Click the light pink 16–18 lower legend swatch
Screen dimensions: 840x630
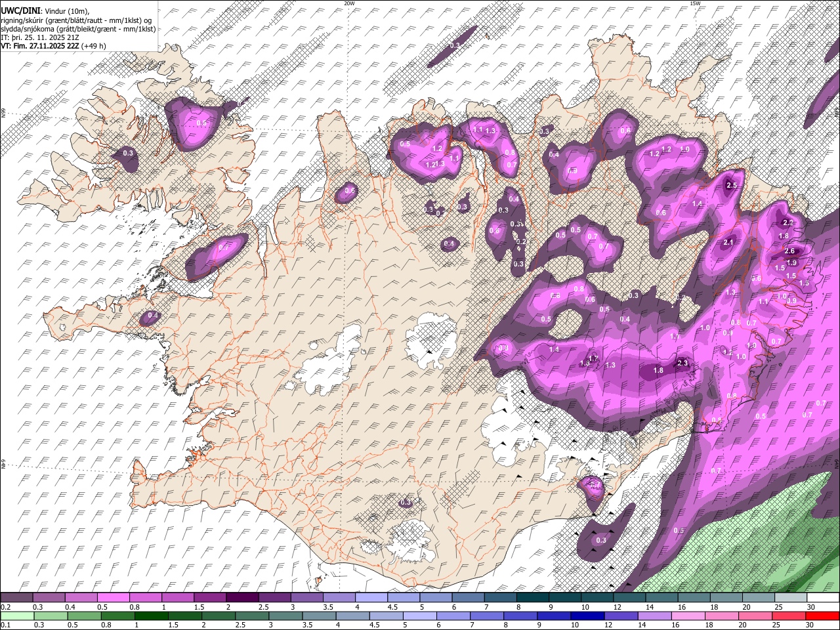point(688,616)
